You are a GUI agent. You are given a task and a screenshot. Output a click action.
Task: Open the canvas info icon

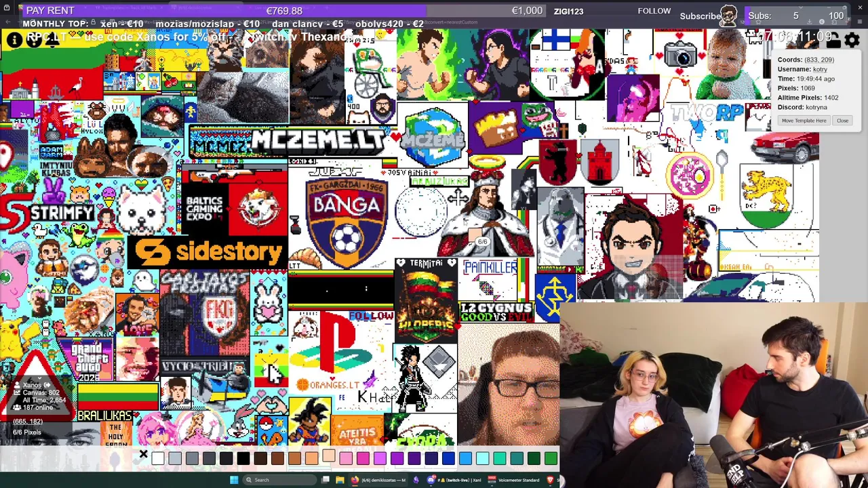pos(14,39)
